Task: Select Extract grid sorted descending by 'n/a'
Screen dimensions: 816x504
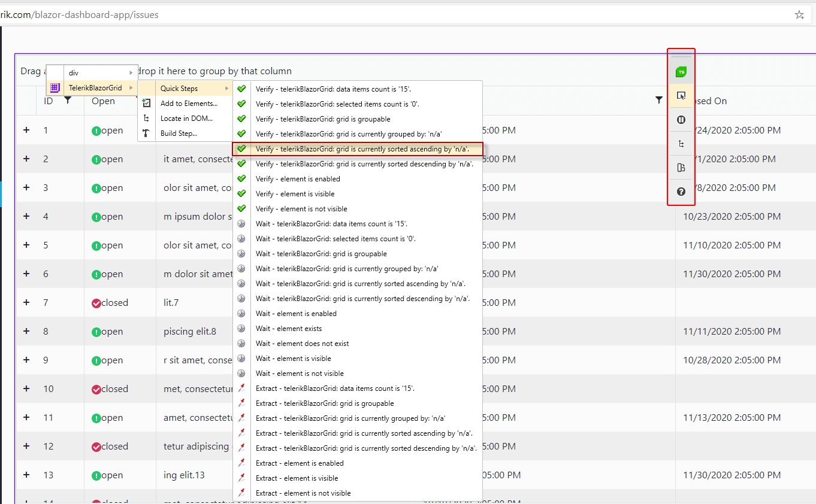Action: [358, 448]
